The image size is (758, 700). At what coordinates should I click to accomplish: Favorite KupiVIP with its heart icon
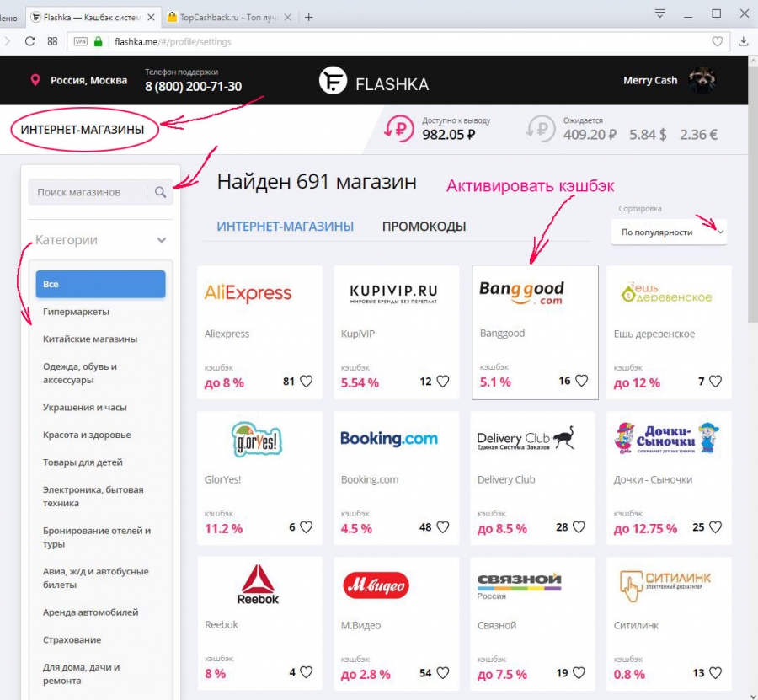coord(443,382)
